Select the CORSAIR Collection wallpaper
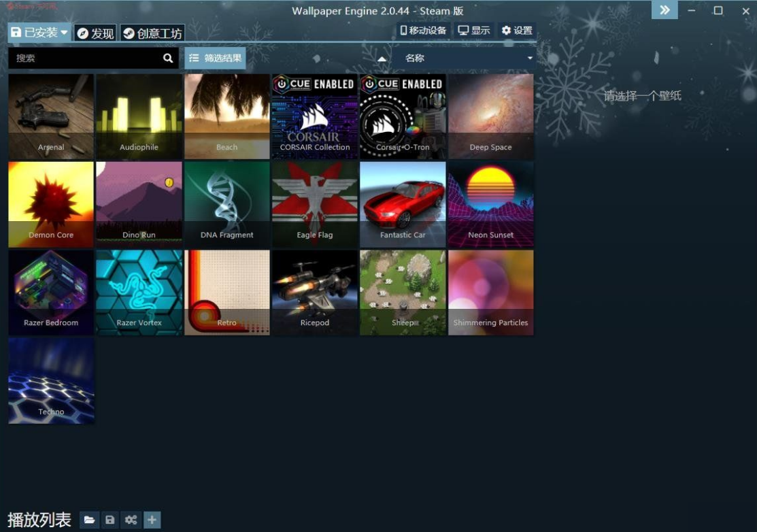This screenshot has width=757, height=532. click(315, 116)
